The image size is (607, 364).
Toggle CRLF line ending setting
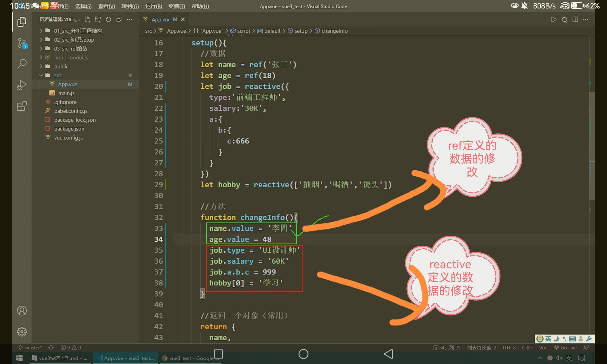click(527, 348)
